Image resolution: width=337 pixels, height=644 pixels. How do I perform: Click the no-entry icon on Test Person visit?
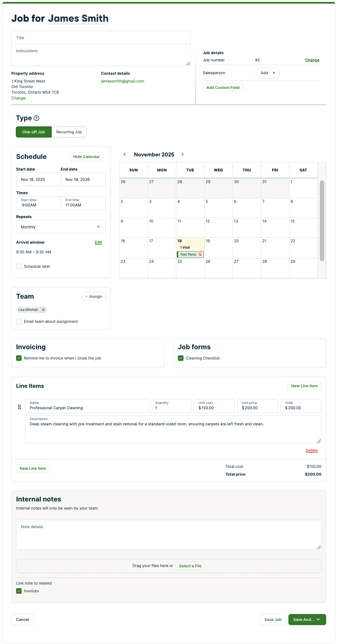coord(200,254)
